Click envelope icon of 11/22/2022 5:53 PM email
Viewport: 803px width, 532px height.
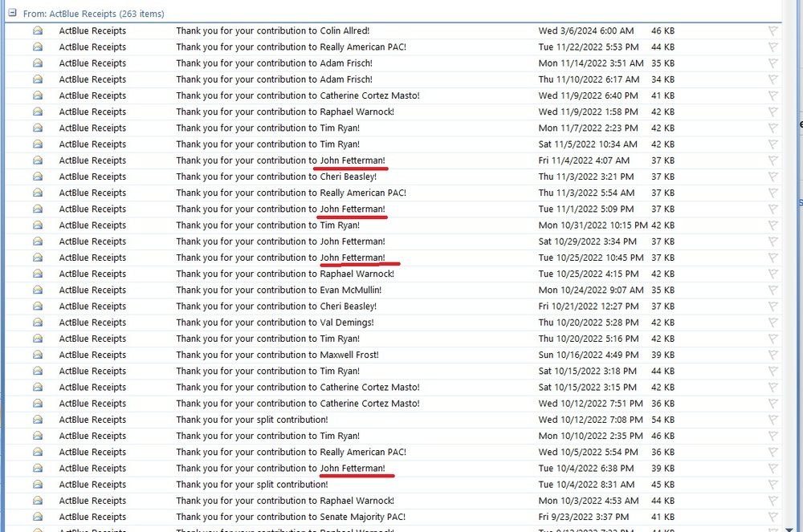pos(38,47)
